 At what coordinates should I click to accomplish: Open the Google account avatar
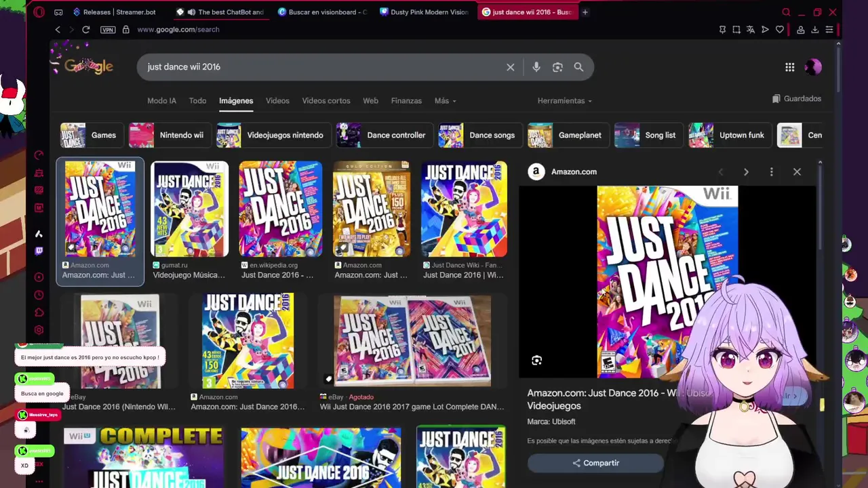813,67
